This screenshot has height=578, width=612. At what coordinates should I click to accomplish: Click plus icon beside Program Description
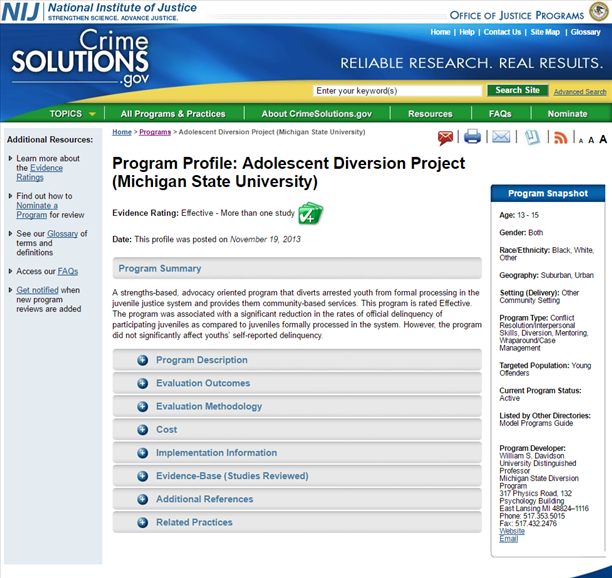click(x=142, y=360)
